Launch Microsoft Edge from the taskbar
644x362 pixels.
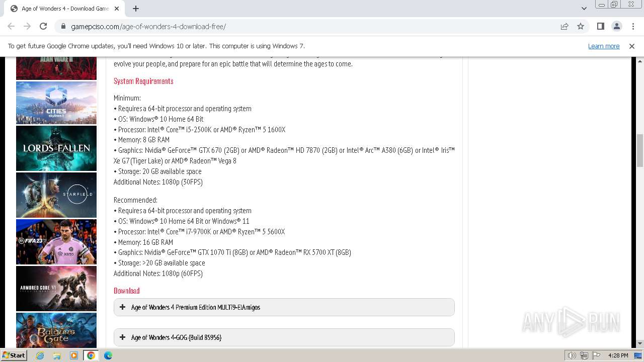(x=108, y=355)
